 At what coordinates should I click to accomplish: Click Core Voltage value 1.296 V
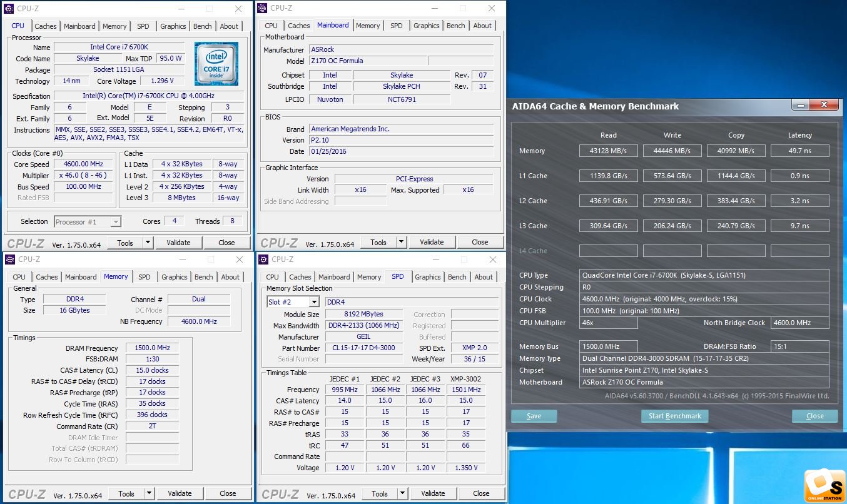point(162,81)
